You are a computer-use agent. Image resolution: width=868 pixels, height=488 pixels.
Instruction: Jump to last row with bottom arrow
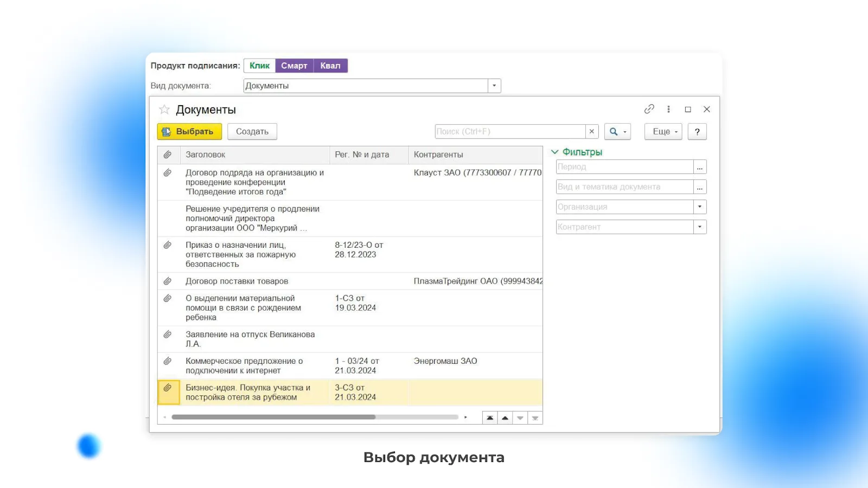click(x=535, y=418)
